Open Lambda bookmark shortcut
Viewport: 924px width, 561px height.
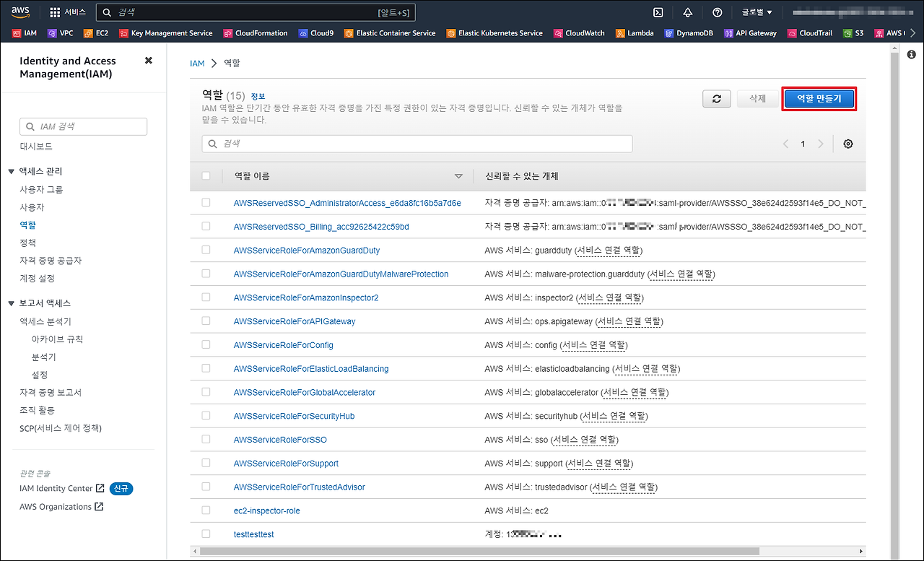(635, 33)
